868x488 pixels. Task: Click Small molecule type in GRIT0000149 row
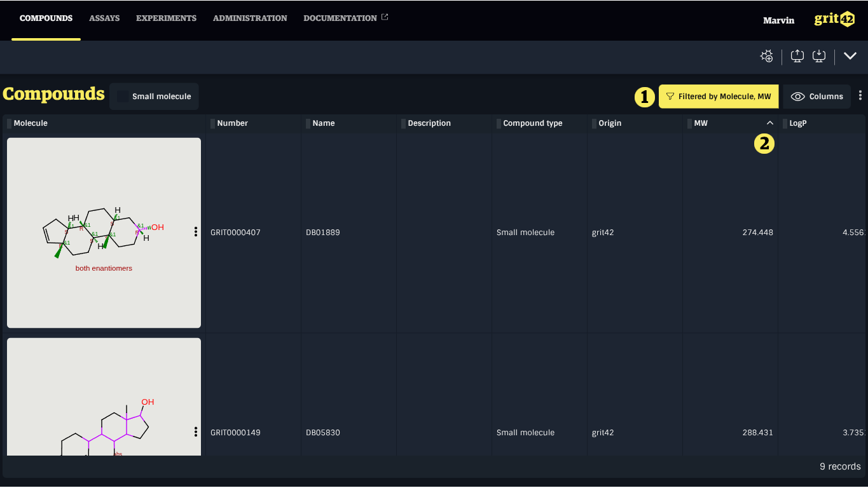(525, 433)
